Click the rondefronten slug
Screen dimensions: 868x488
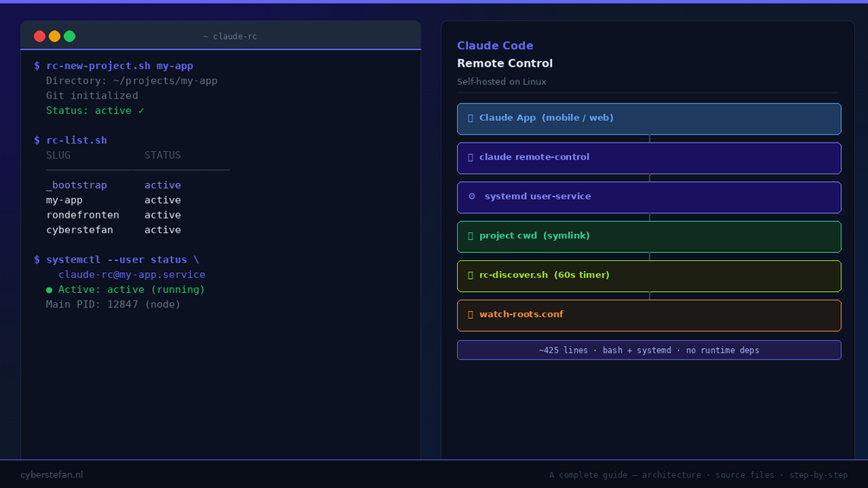83,215
